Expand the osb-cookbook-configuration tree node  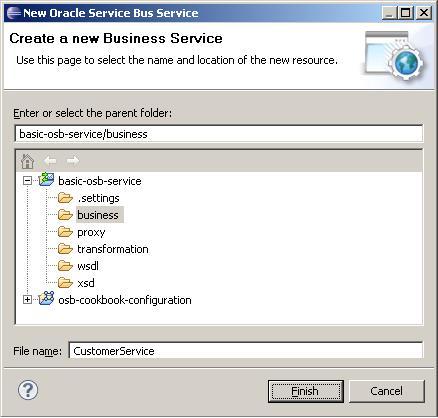pos(27,300)
